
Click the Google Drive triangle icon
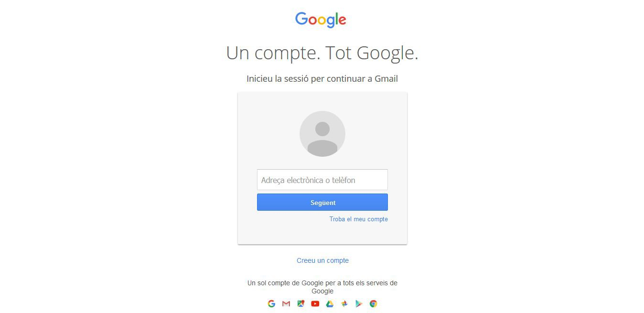pos(330,303)
